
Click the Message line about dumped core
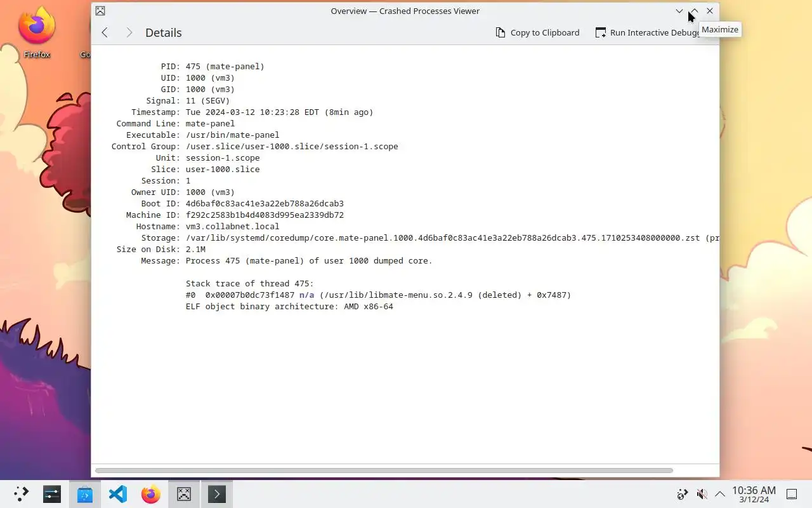click(x=309, y=260)
